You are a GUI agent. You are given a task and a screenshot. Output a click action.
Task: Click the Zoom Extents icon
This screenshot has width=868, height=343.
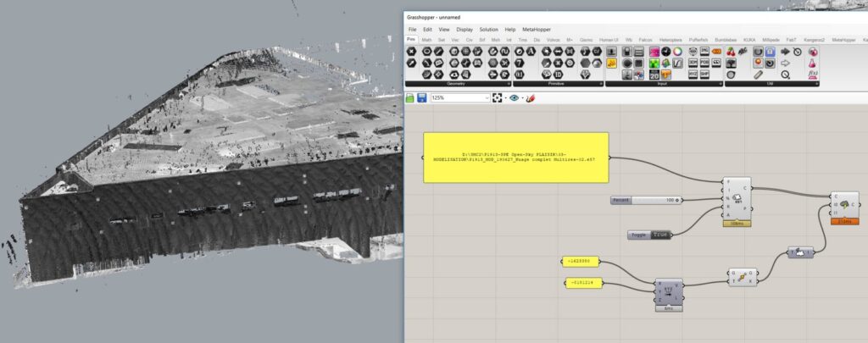point(499,98)
